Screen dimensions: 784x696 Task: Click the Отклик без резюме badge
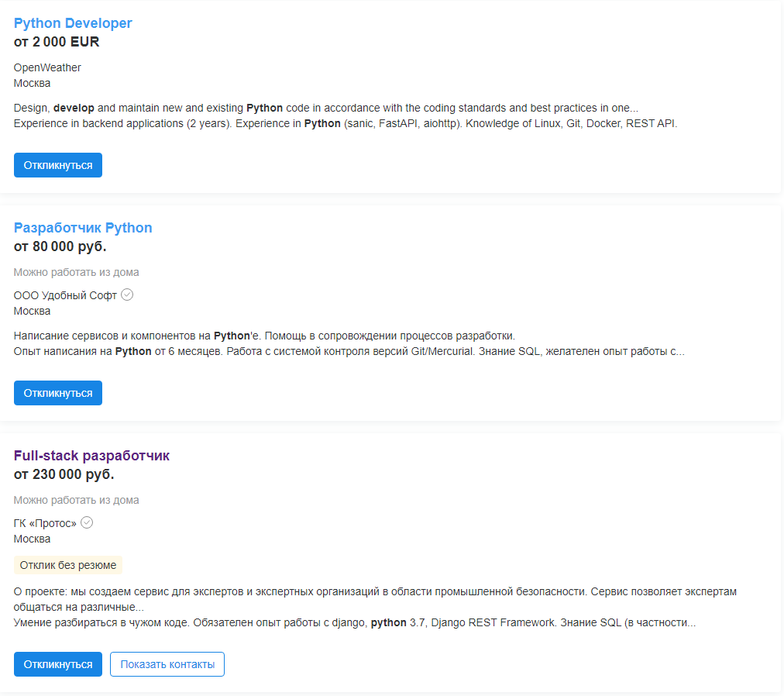[68, 565]
